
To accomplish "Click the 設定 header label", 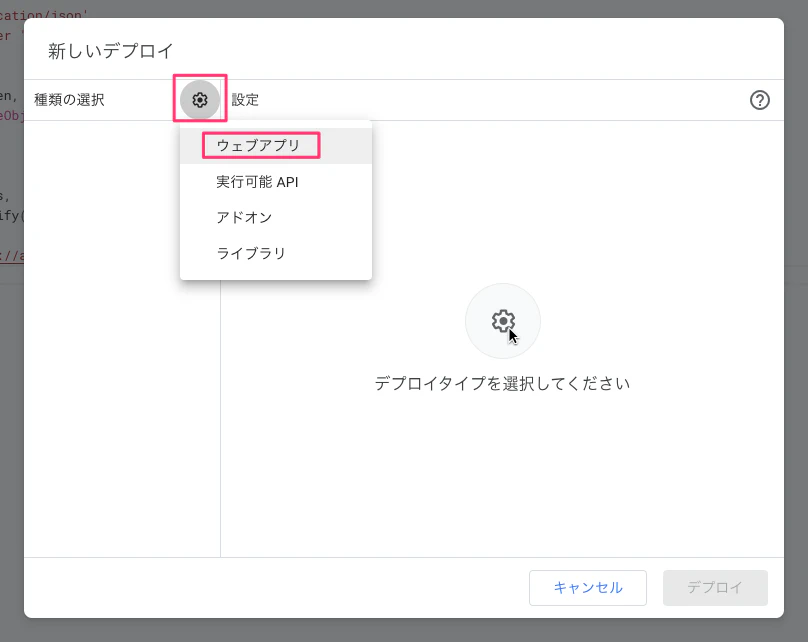I will 245,100.
